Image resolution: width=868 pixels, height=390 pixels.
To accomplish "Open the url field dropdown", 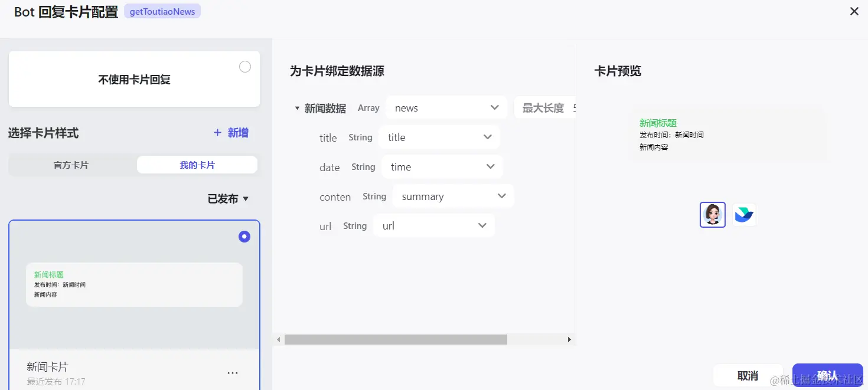I will tap(434, 225).
